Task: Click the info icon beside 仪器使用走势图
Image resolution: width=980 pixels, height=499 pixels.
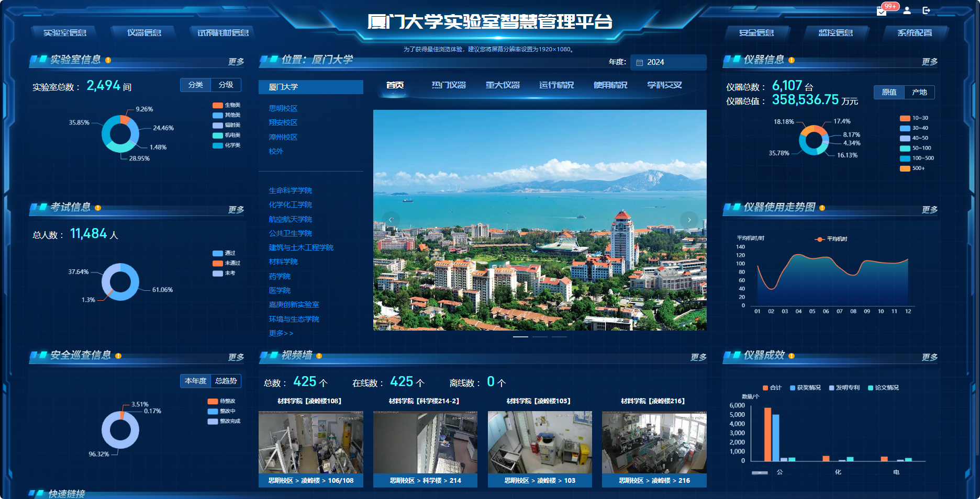Action: point(822,208)
